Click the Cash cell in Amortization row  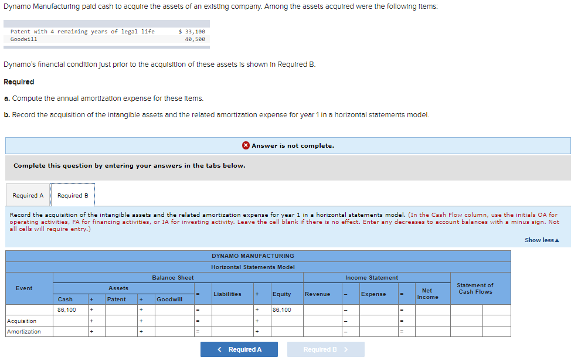tap(70, 331)
